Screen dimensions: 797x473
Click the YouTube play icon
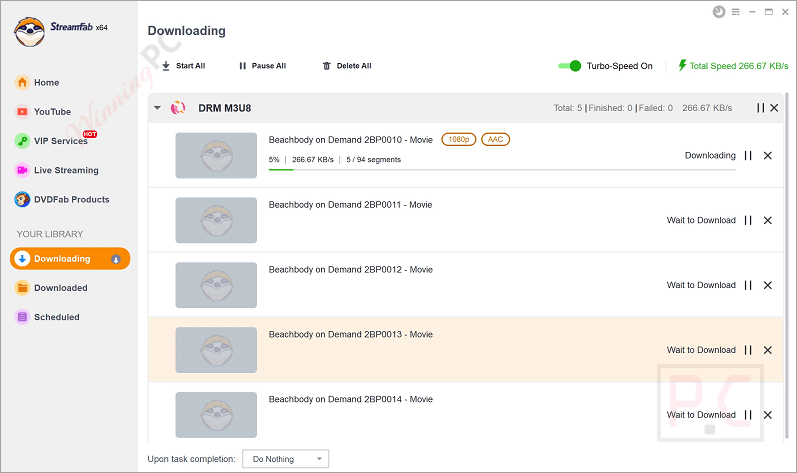tap(22, 111)
